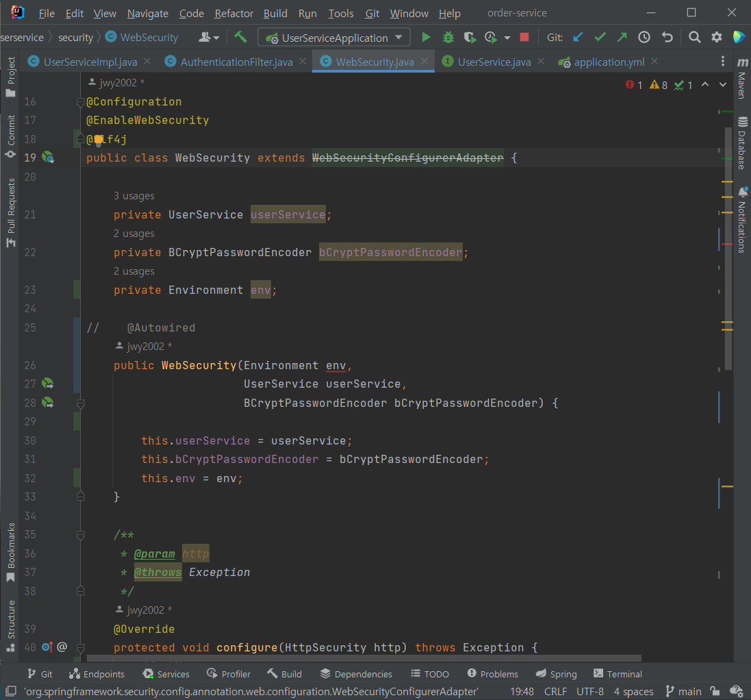Screen dimensions: 751x700
Task: Click the 3 usages hint above userService
Action: click(134, 196)
